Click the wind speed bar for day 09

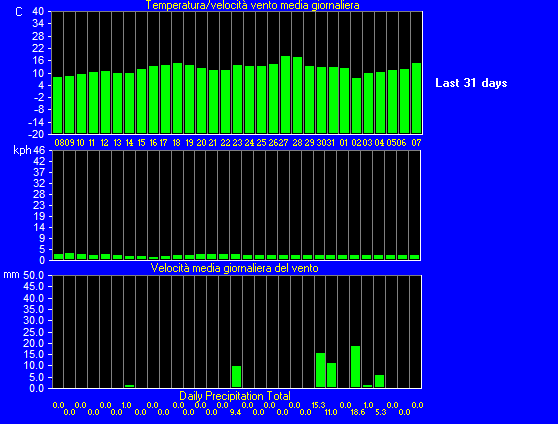coord(69,256)
